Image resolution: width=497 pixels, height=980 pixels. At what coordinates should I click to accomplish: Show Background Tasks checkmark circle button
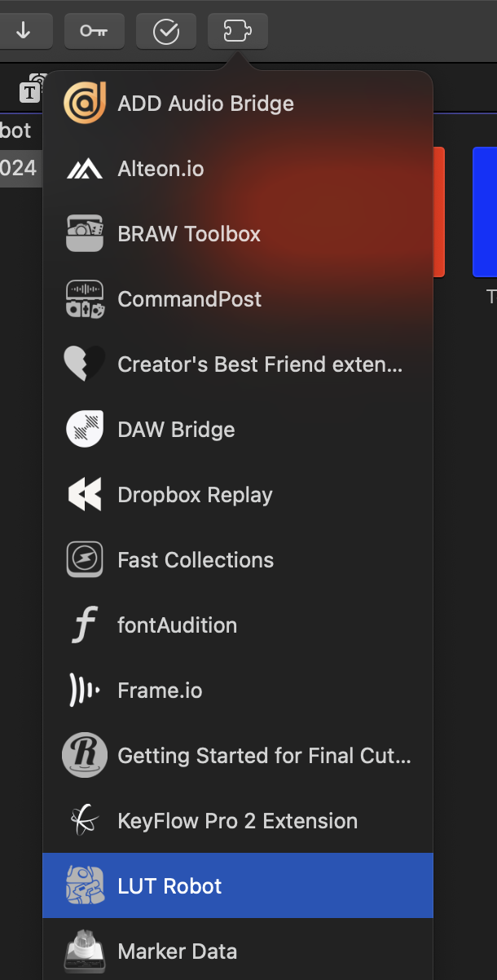[166, 31]
